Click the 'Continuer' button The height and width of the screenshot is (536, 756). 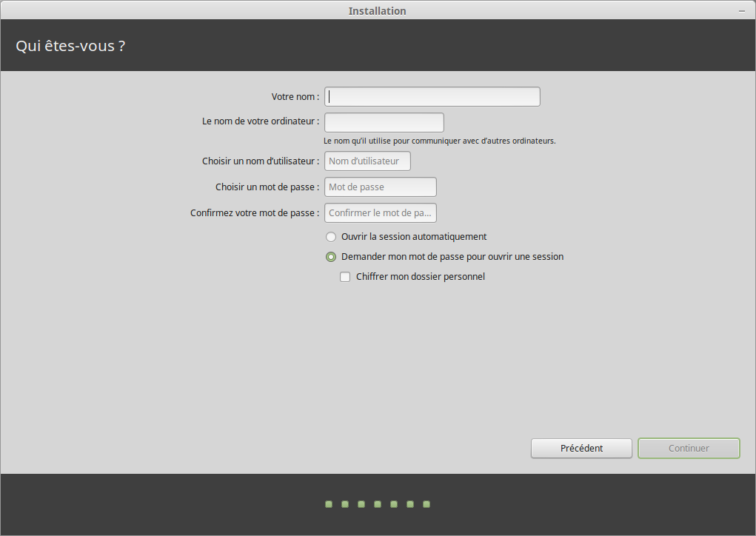tap(689, 449)
